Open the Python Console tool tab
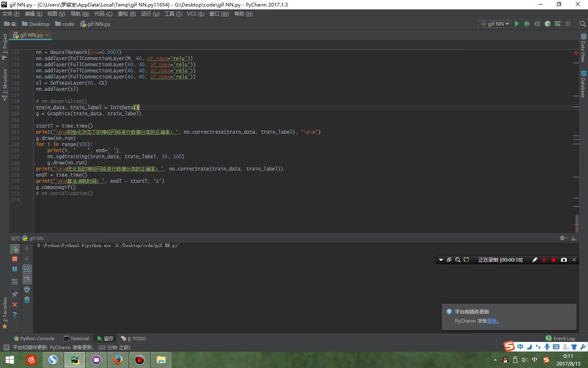 pos(34,339)
